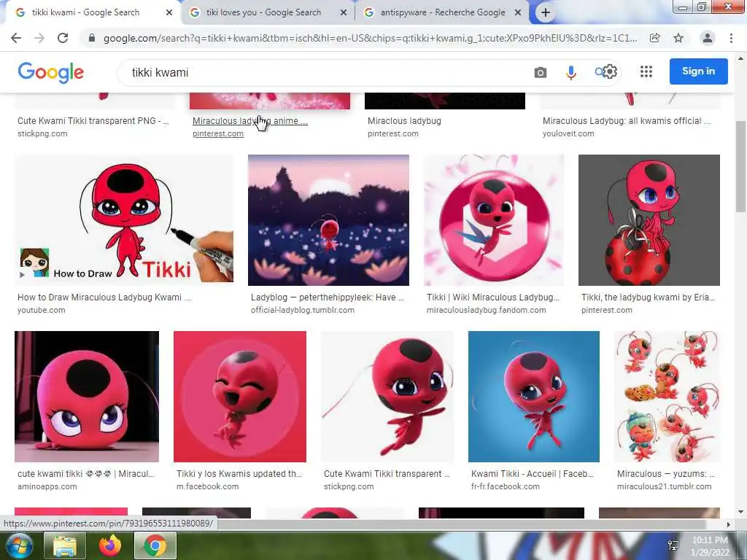Click the browser address bar URL
The height and width of the screenshot is (560, 747).
click(x=370, y=38)
